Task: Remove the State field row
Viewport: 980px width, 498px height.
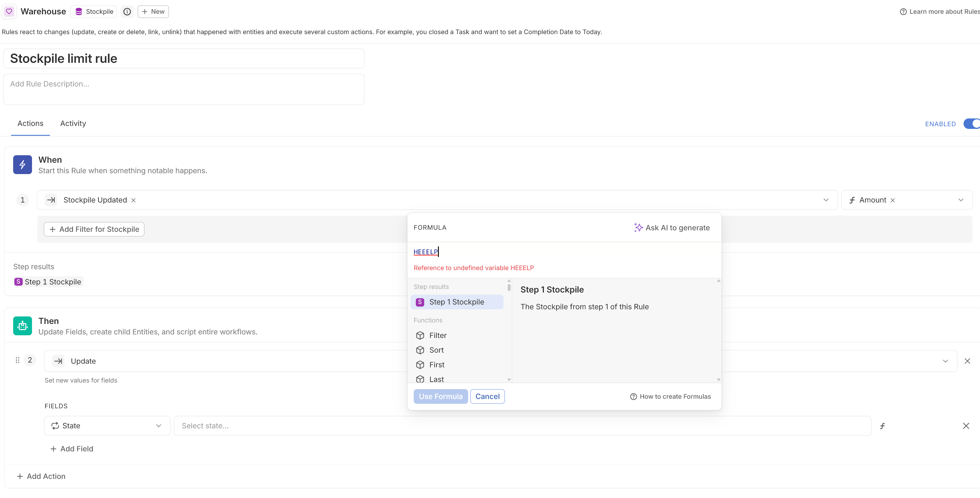Action: (x=966, y=426)
